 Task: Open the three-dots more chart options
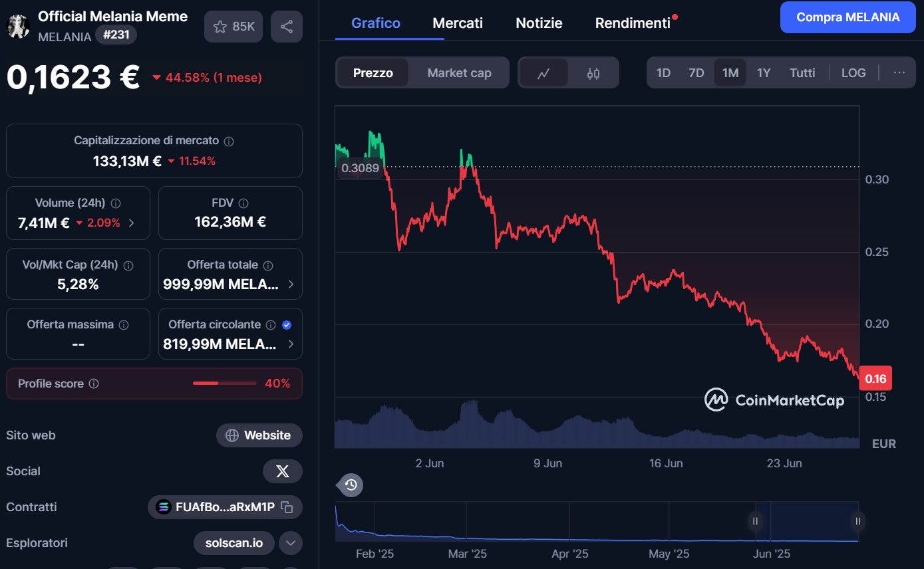899,73
